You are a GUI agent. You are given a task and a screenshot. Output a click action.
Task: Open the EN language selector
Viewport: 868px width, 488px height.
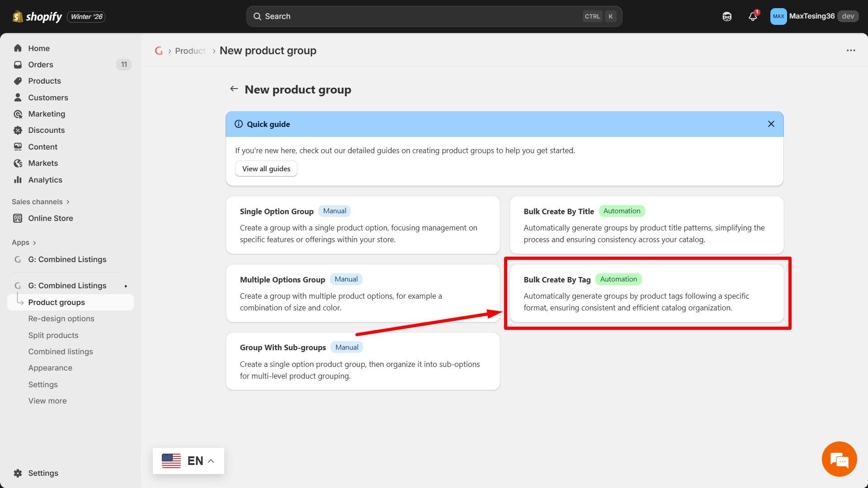(189, 460)
